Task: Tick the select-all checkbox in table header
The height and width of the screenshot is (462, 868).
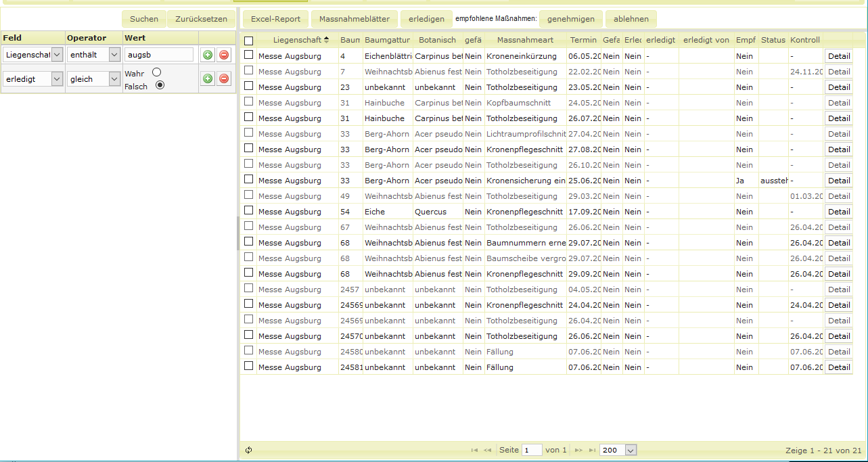Action: point(249,41)
